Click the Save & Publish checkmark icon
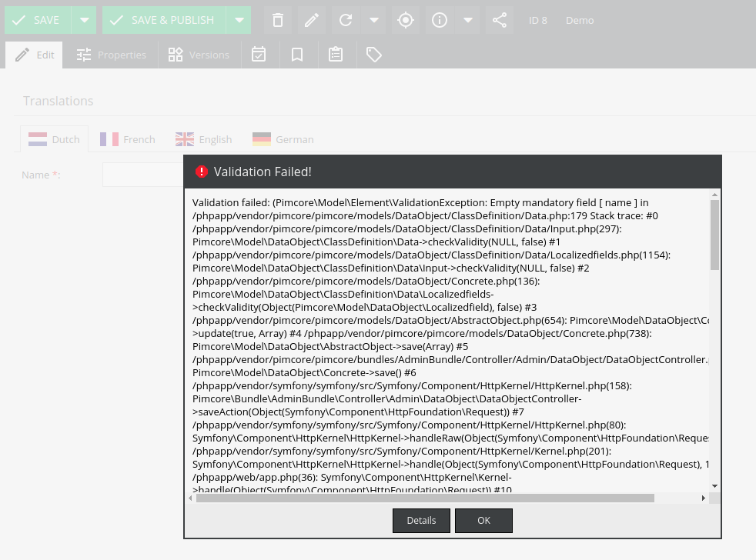 pyautogui.click(x=116, y=20)
